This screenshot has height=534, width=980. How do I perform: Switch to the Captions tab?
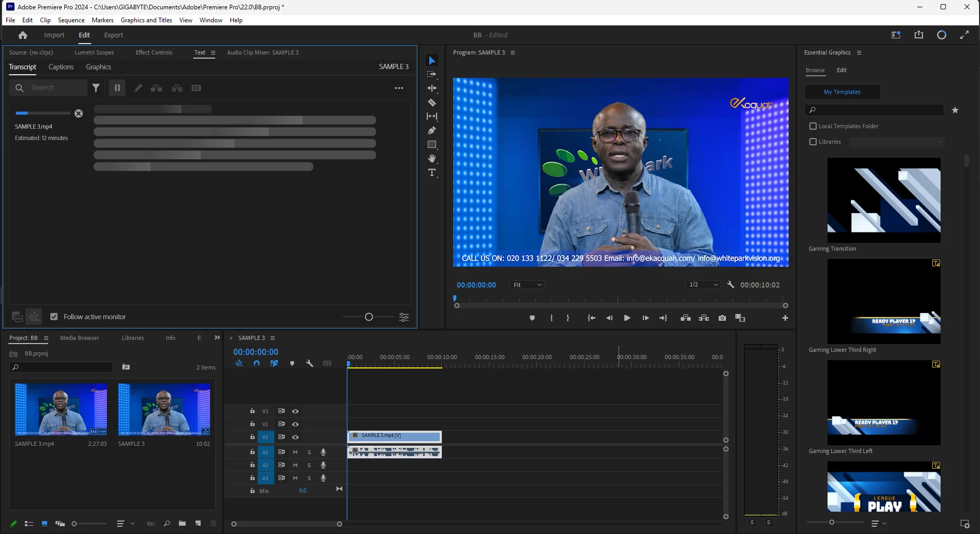pos(61,67)
